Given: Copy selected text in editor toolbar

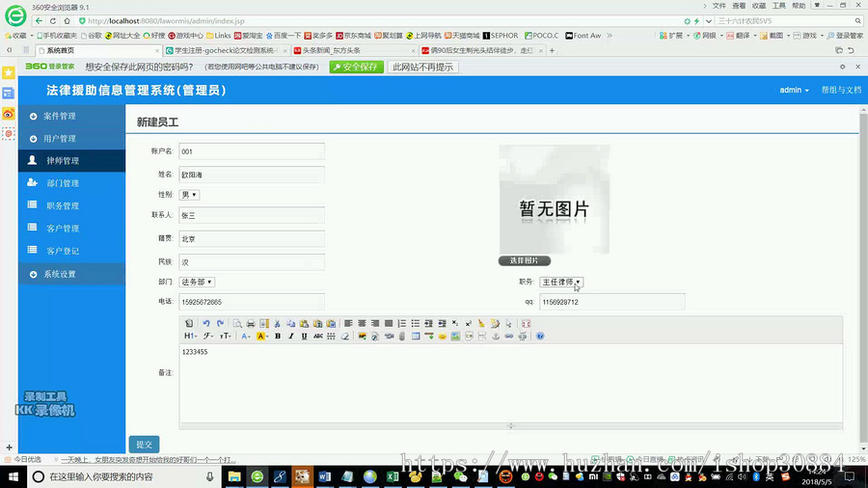Looking at the screenshot, I should (290, 323).
